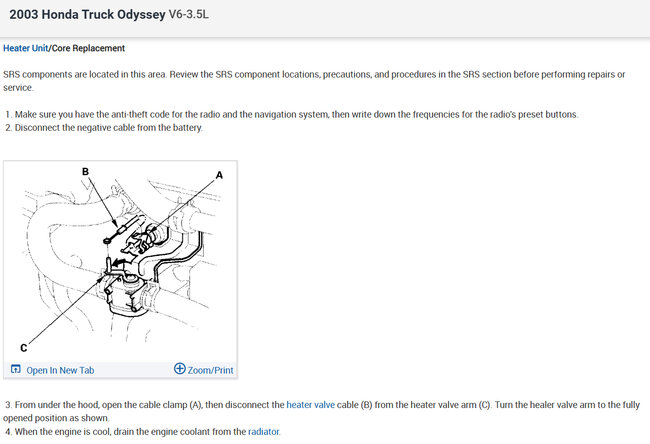This screenshot has height=444, width=650.
Task: Click the Zoom/Print link text
Action: coord(211,370)
